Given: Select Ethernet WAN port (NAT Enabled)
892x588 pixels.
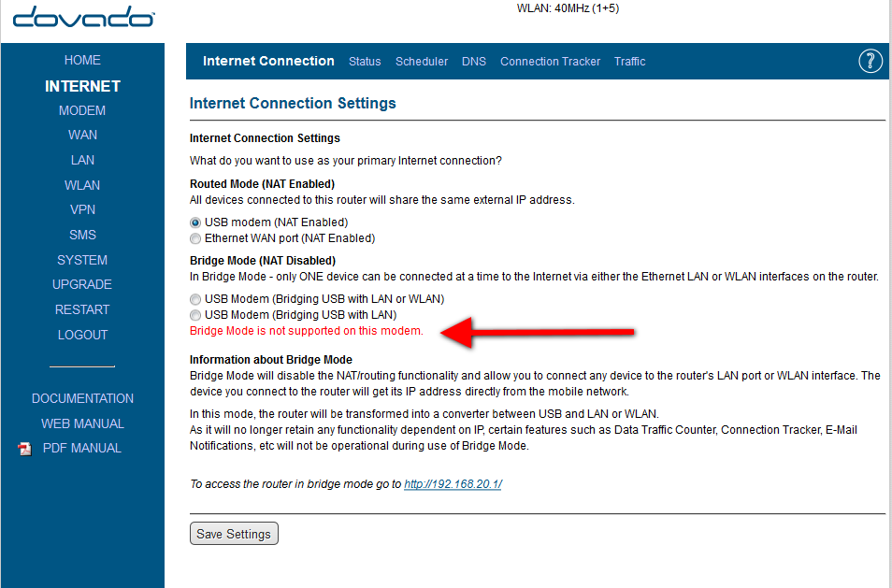Looking at the screenshot, I should point(195,238).
